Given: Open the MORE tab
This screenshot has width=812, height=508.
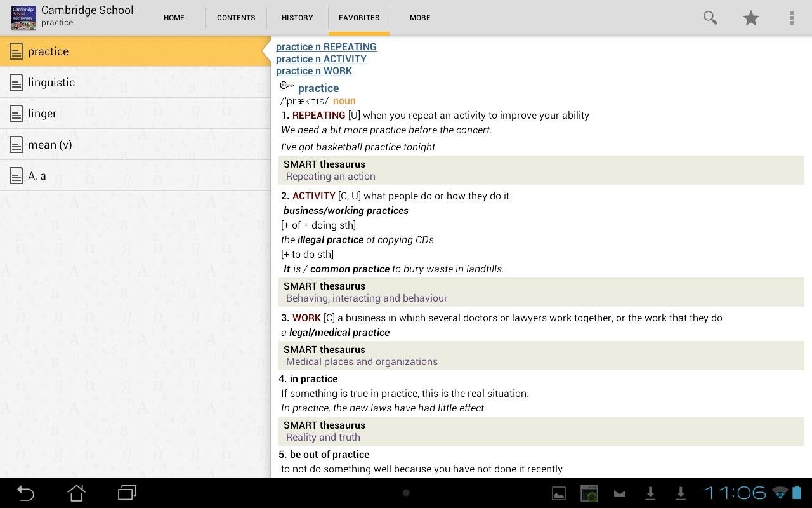Looking at the screenshot, I should click(420, 18).
